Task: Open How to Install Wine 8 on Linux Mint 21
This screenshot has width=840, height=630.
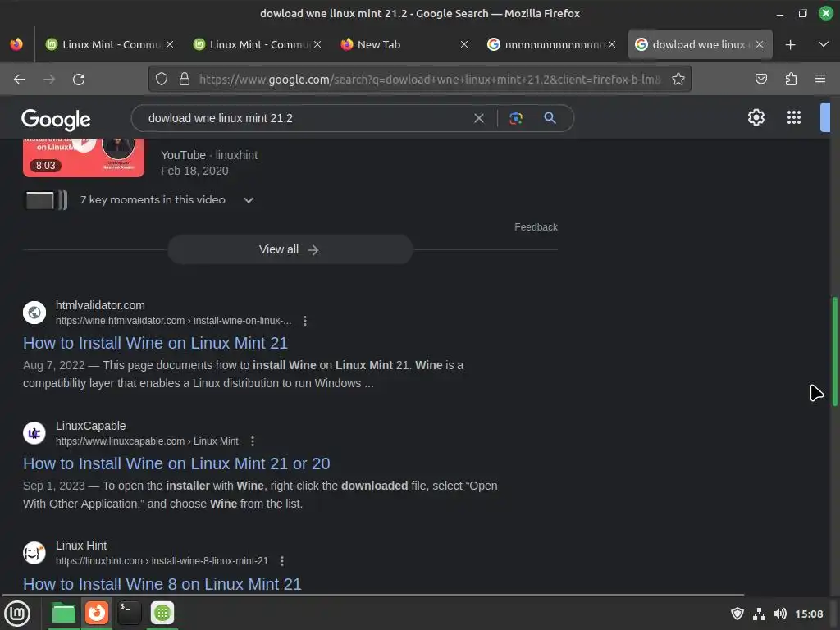Action: point(162,584)
